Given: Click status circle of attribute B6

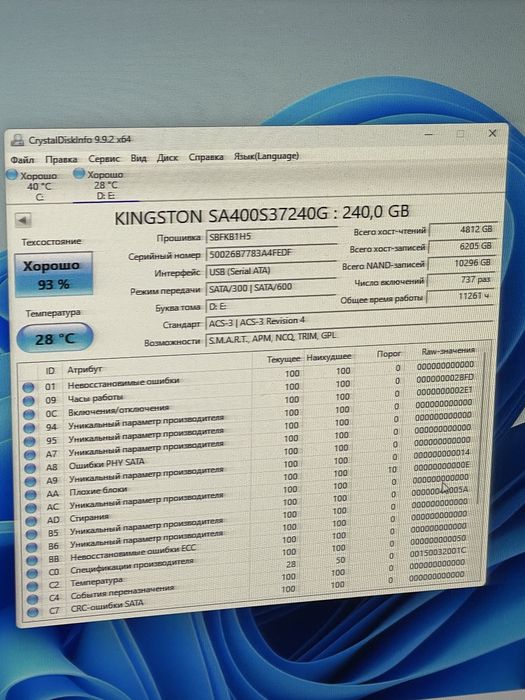Looking at the screenshot, I should 31,547.
